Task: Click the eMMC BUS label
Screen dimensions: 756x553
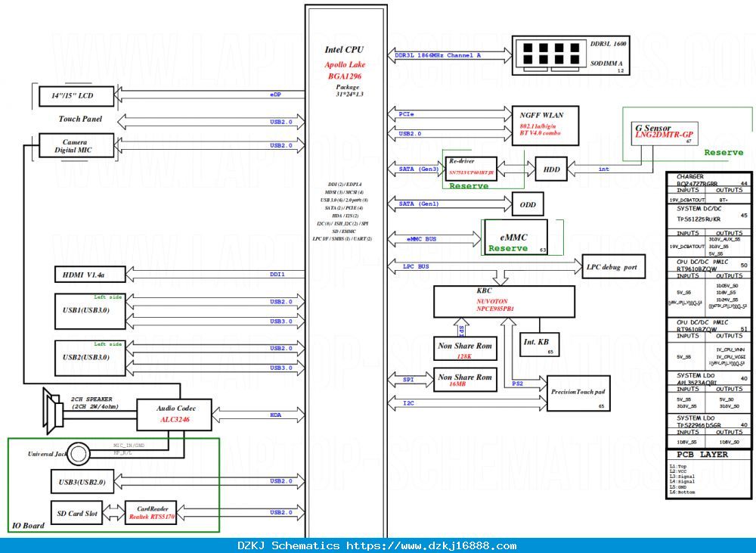Action: [421, 239]
